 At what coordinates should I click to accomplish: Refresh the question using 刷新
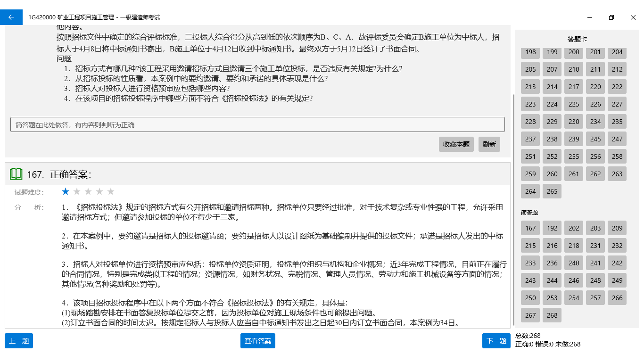(x=489, y=144)
